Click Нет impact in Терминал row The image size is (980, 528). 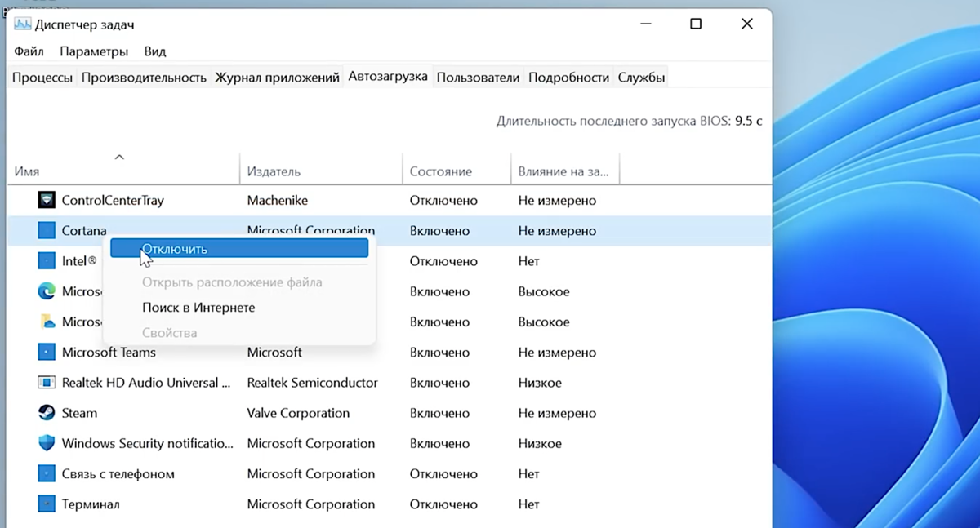tap(529, 504)
